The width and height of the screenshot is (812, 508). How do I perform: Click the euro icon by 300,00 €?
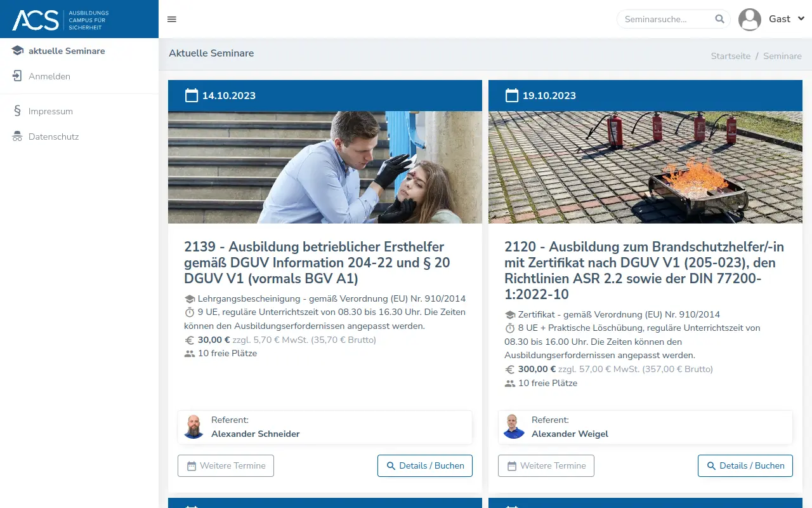pos(509,369)
